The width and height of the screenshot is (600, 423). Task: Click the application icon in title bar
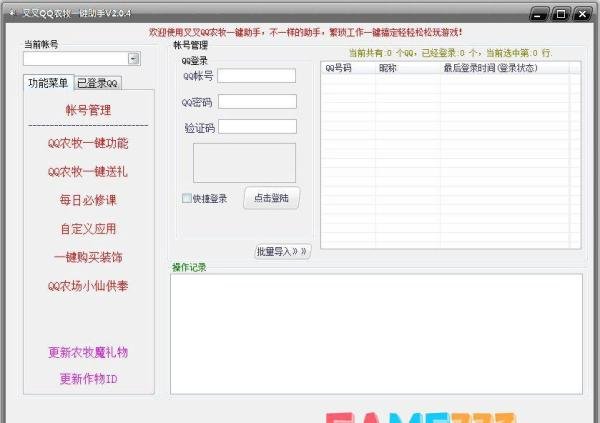(x=12, y=13)
